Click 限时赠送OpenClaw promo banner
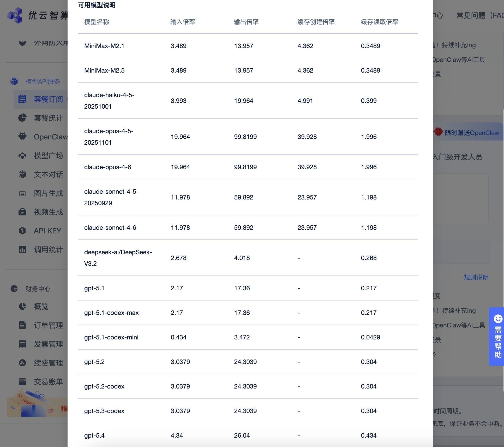The width and height of the screenshot is (504, 447). pyautogui.click(x=469, y=132)
